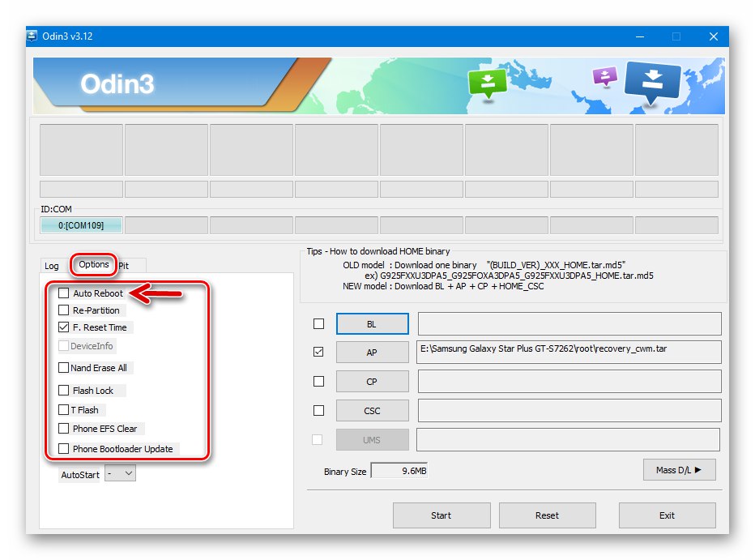
Task: Click the BL file path field
Action: pyautogui.click(x=569, y=323)
